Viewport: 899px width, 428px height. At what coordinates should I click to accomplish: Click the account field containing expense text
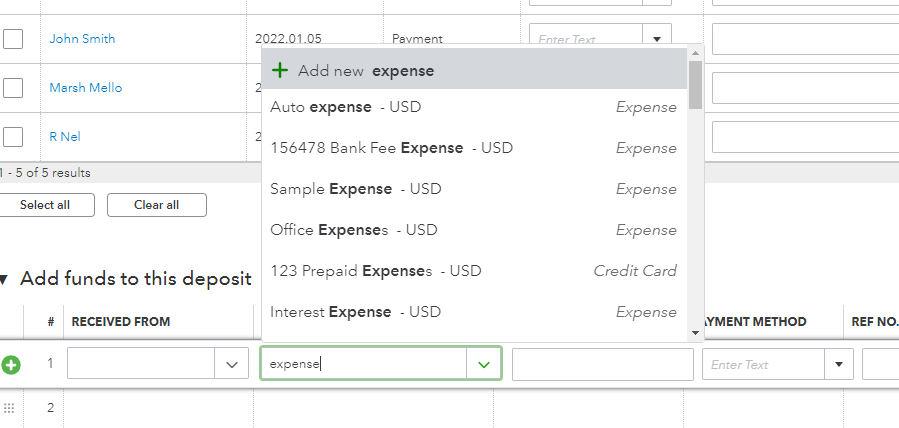pyautogui.click(x=363, y=363)
